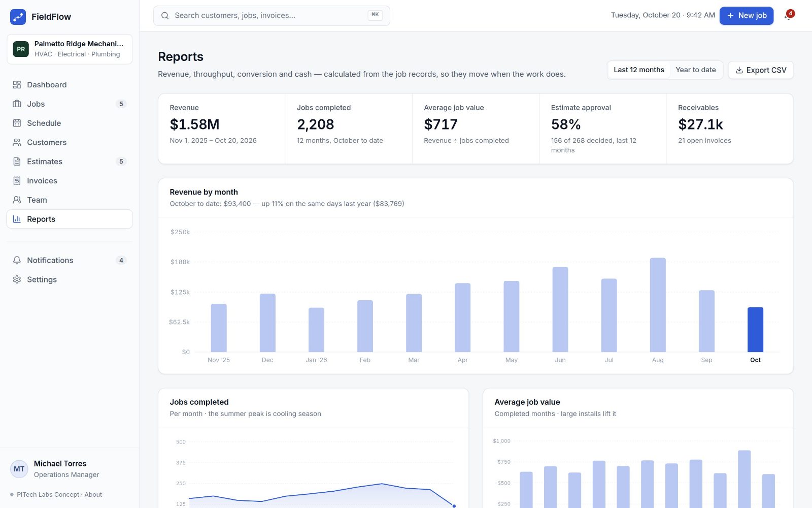The width and height of the screenshot is (812, 508).
Task: Click the ⌘K shortcut hint
Action: click(x=375, y=15)
